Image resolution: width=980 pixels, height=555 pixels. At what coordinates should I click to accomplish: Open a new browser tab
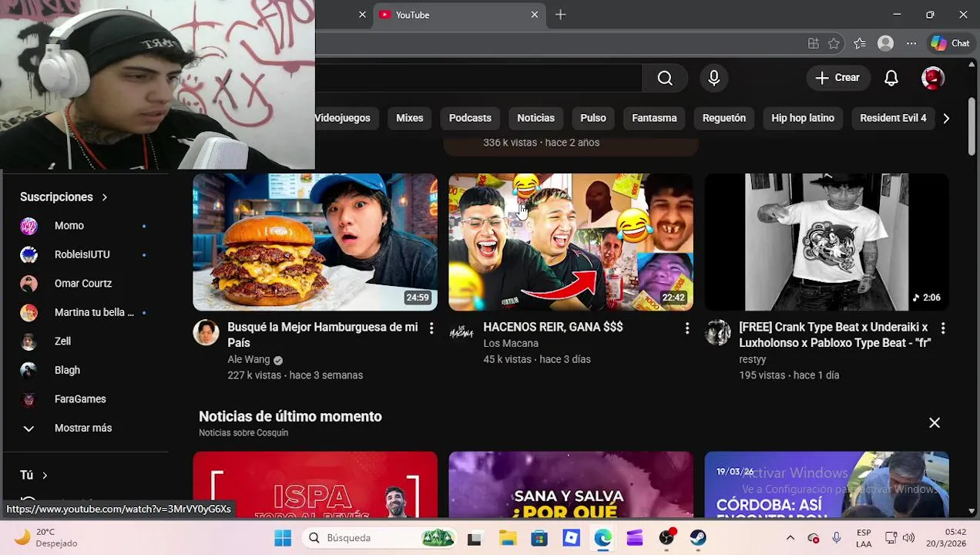point(560,15)
